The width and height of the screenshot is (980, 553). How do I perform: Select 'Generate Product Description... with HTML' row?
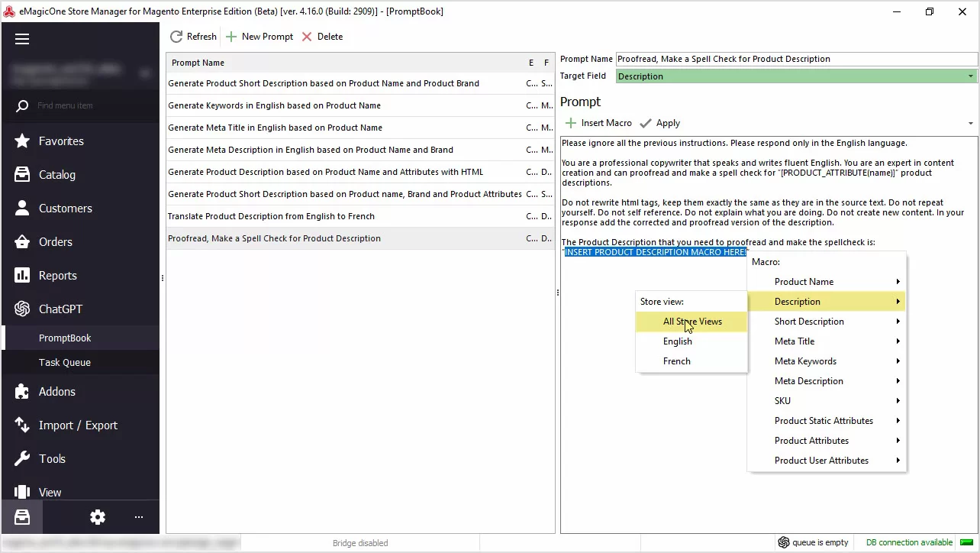click(360, 172)
